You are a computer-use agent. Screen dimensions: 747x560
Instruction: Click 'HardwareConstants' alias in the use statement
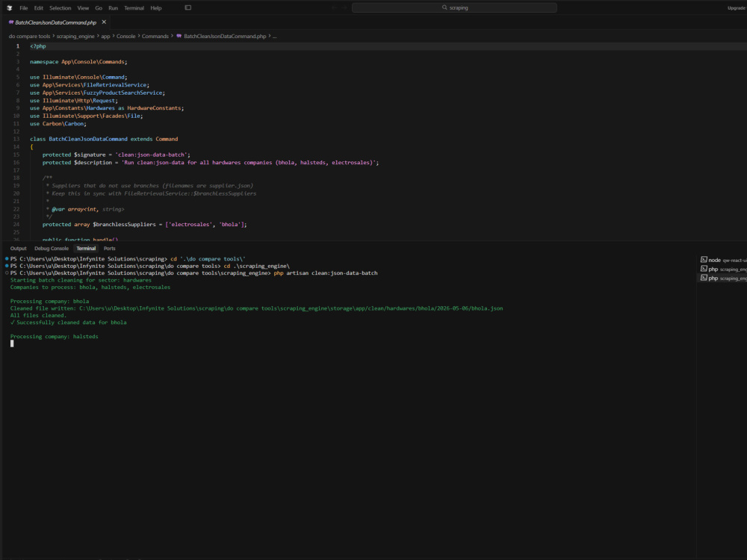[x=154, y=108]
